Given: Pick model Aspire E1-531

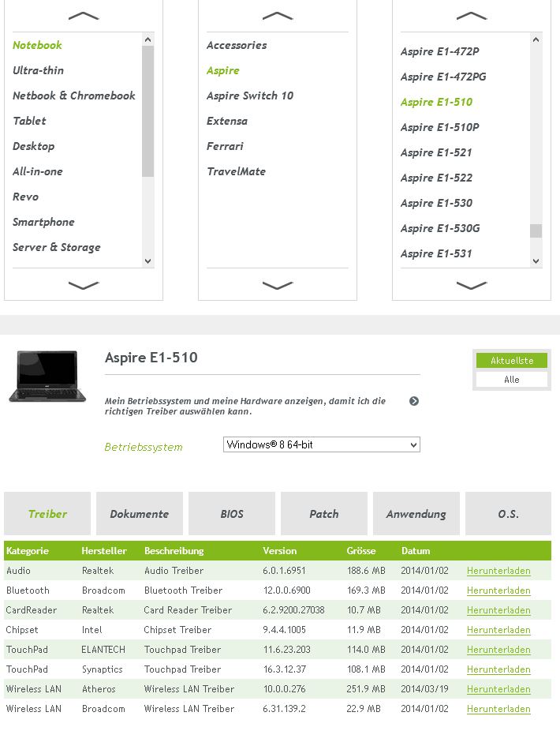Looking at the screenshot, I should 436,254.
